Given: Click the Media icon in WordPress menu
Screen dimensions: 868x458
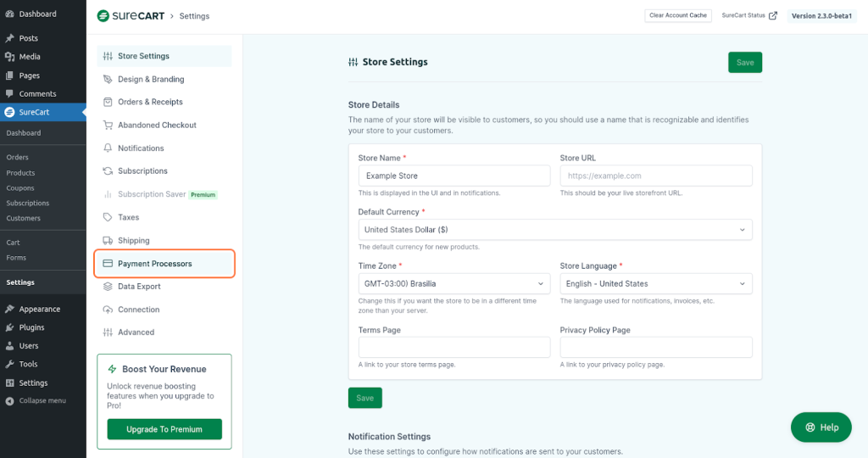Looking at the screenshot, I should tap(9, 57).
